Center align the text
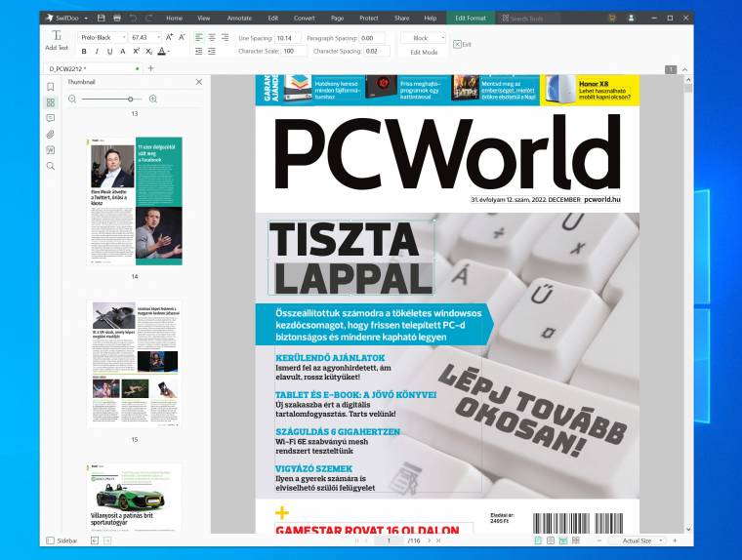Screen dimensions: 742x560 (212, 37)
